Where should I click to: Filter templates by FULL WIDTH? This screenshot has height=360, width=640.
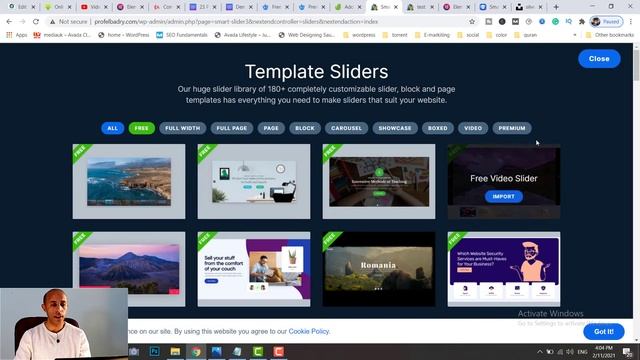point(182,128)
